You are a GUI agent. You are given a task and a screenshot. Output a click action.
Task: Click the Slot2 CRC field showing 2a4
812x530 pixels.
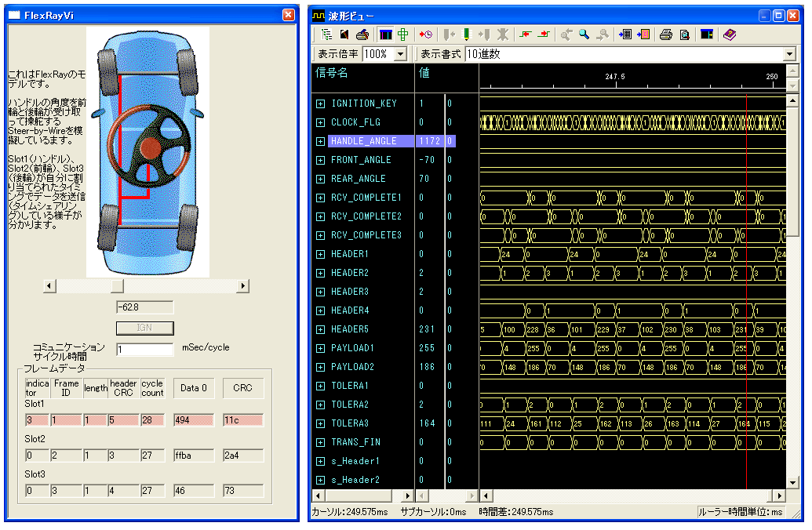pyautogui.click(x=243, y=456)
